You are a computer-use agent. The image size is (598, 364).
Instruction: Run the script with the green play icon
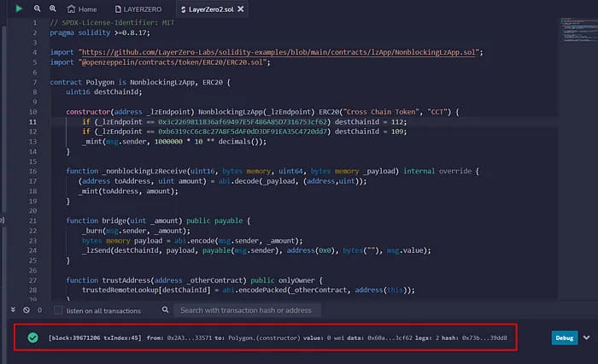coord(19,9)
